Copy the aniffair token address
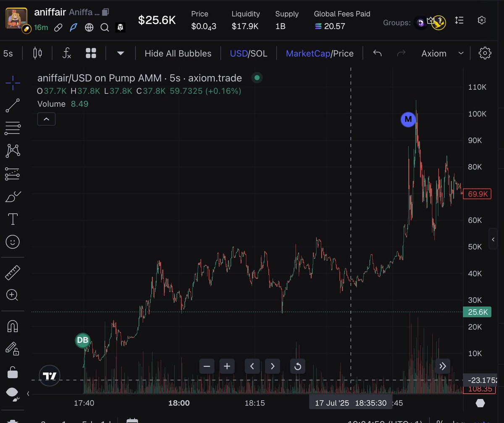This screenshot has width=504, height=423. pyautogui.click(x=105, y=12)
